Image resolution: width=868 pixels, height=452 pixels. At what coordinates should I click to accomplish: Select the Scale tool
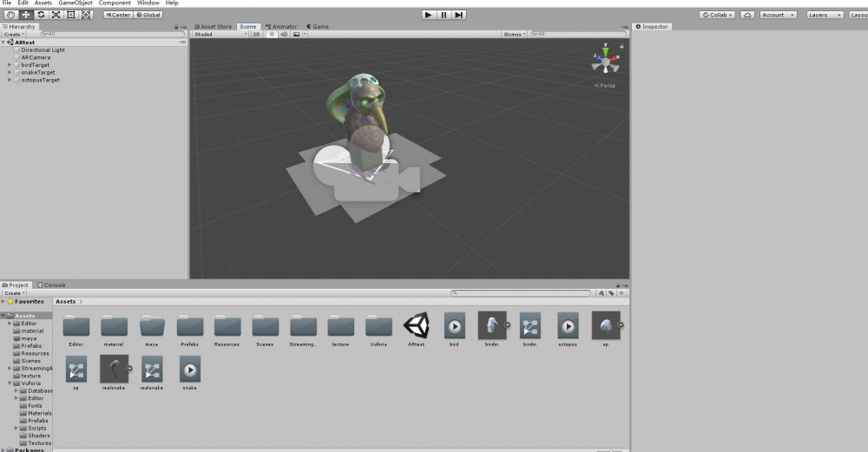pos(56,15)
